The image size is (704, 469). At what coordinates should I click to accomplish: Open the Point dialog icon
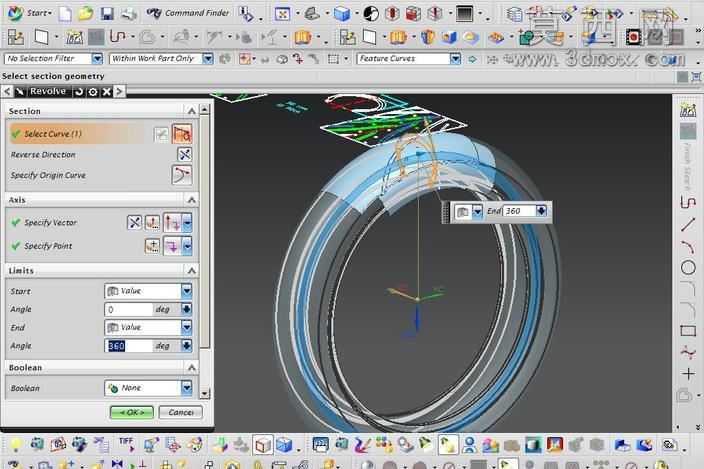point(153,246)
